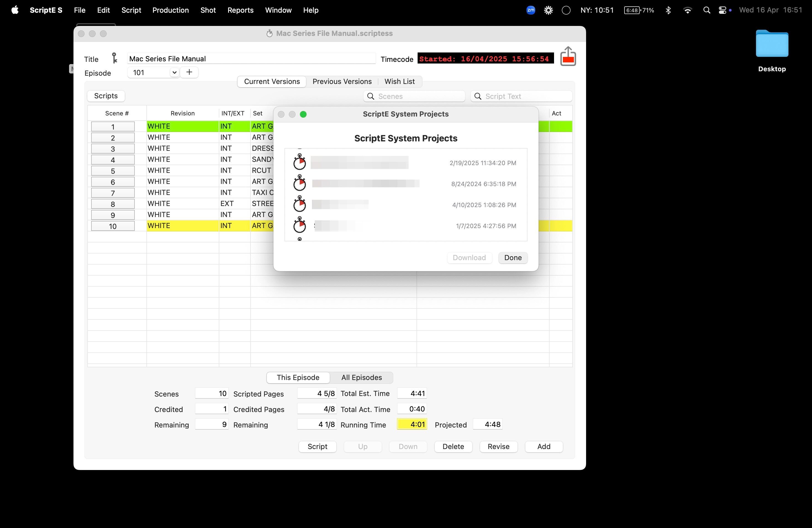Click the red export/share icon
812x528 pixels.
click(568, 57)
